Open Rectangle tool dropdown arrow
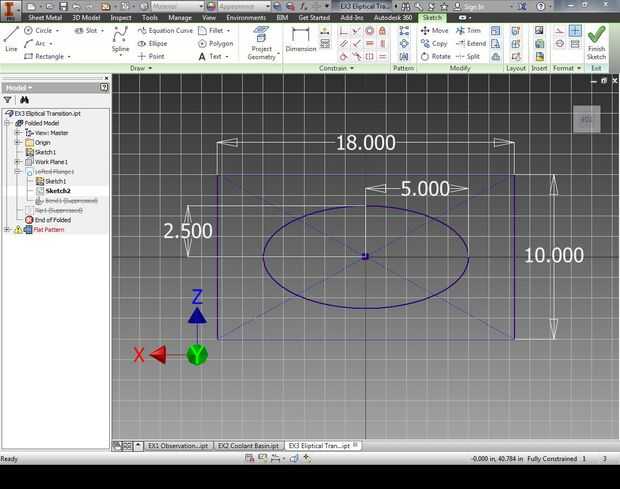The width and height of the screenshot is (620, 489). tap(69, 57)
